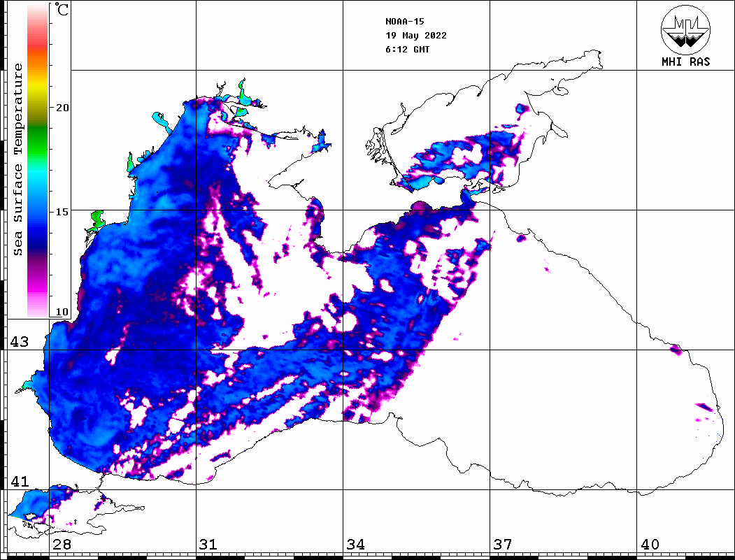Click the 10 degree scale tick label
Image resolution: width=735 pixels, height=560 pixels.
pos(62,312)
